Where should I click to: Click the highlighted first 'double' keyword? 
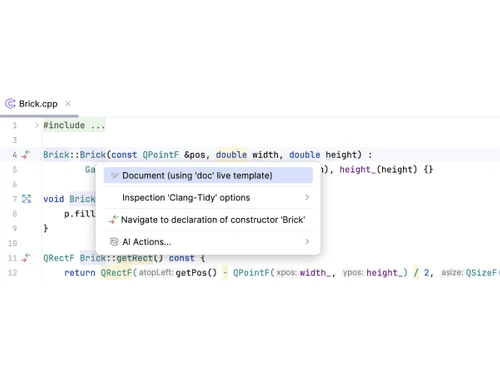click(x=231, y=155)
